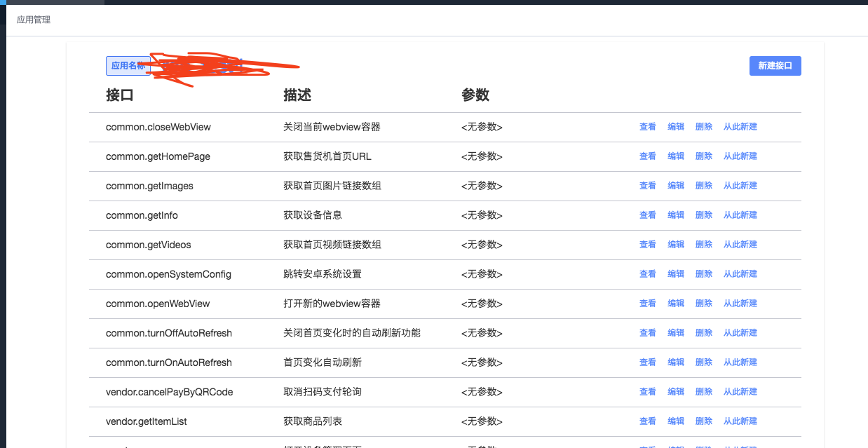Select the 跳转安卓系统设置 description text
The width and height of the screenshot is (868, 448).
tap(323, 274)
